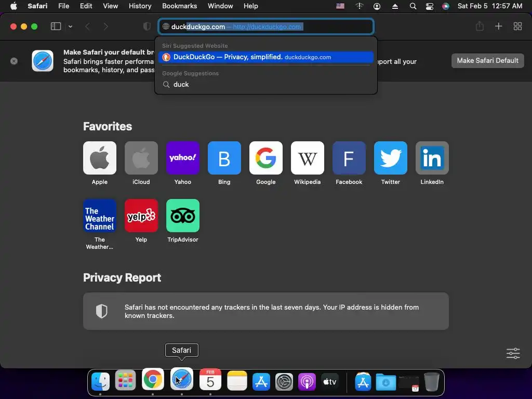Image resolution: width=532 pixels, height=399 pixels.
Task: Open the Edit menu
Action: pyautogui.click(x=86, y=6)
